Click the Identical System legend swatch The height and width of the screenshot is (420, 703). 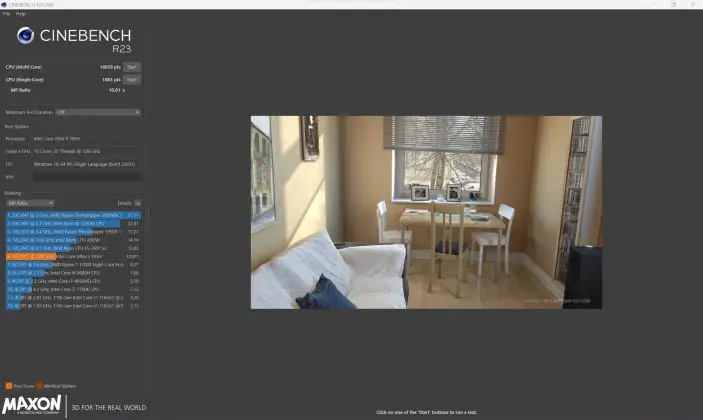point(39,385)
